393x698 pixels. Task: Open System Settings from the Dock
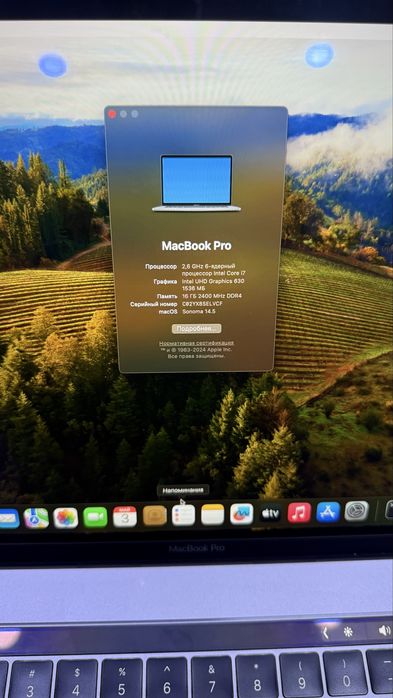click(357, 511)
